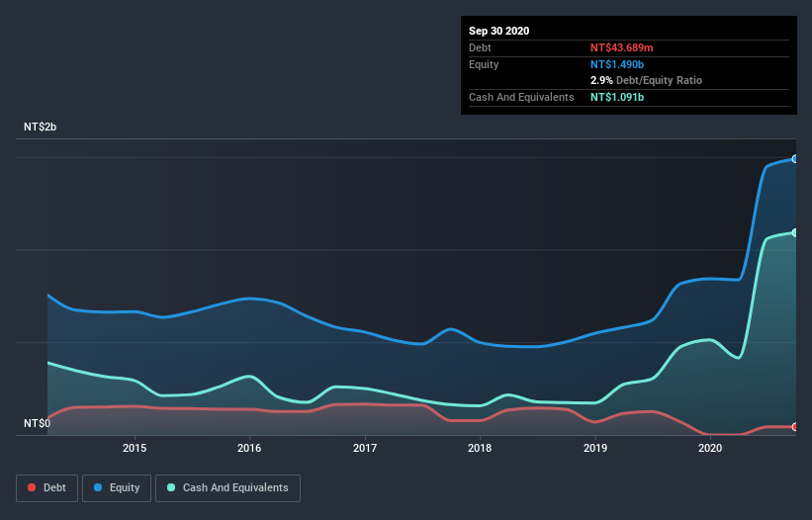This screenshot has width=812, height=520.
Task: Click the tooltip Debt row label
Action: click(480, 47)
